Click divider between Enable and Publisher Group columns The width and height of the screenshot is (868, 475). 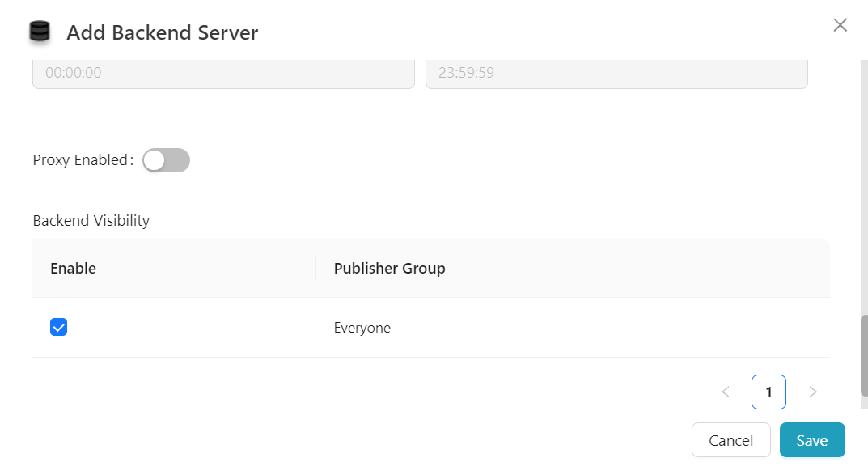pos(315,268)
